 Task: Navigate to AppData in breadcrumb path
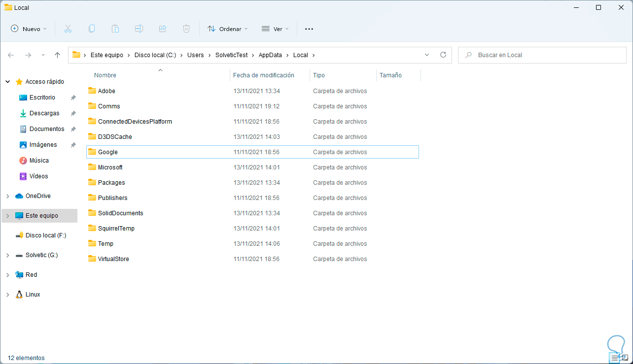(x=270, y=55)
